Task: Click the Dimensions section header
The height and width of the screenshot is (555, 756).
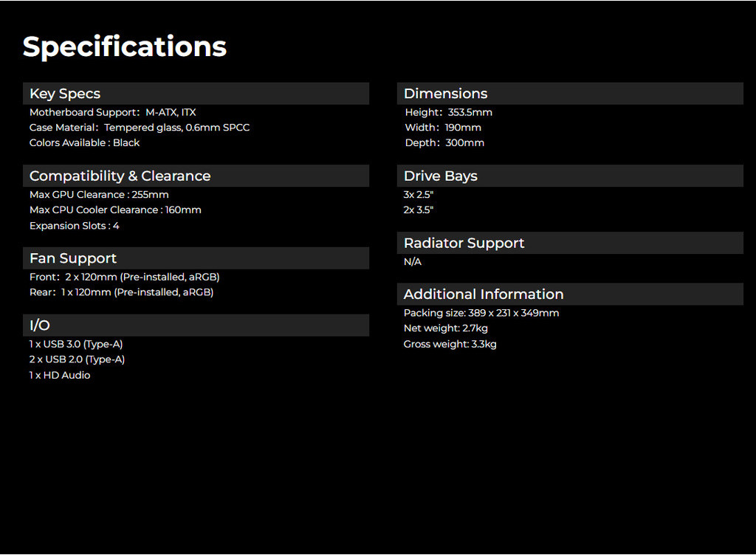Action: click(445, 94)
